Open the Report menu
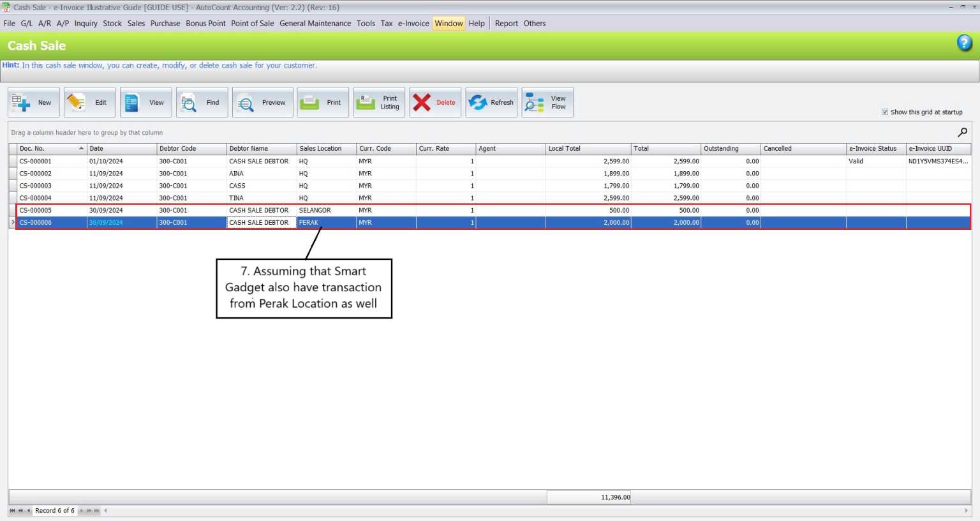Viewport: 980px width, 521px height. [507, 23]
